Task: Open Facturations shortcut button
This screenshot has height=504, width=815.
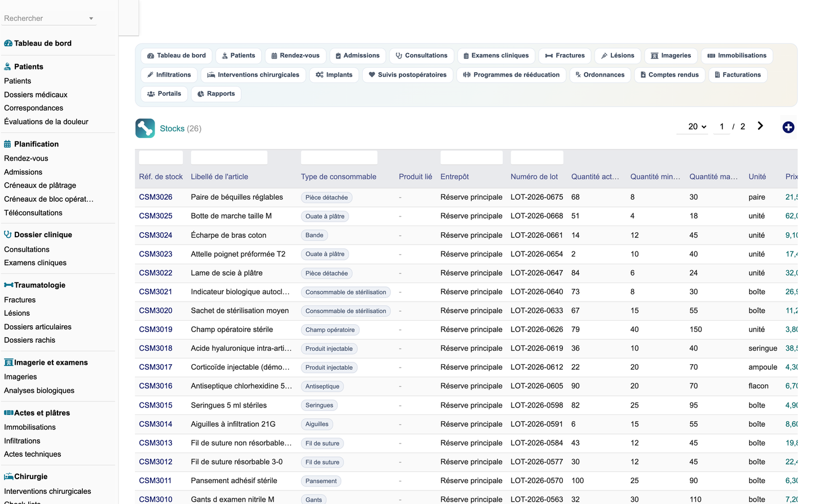Action: [x=738, y=75]
